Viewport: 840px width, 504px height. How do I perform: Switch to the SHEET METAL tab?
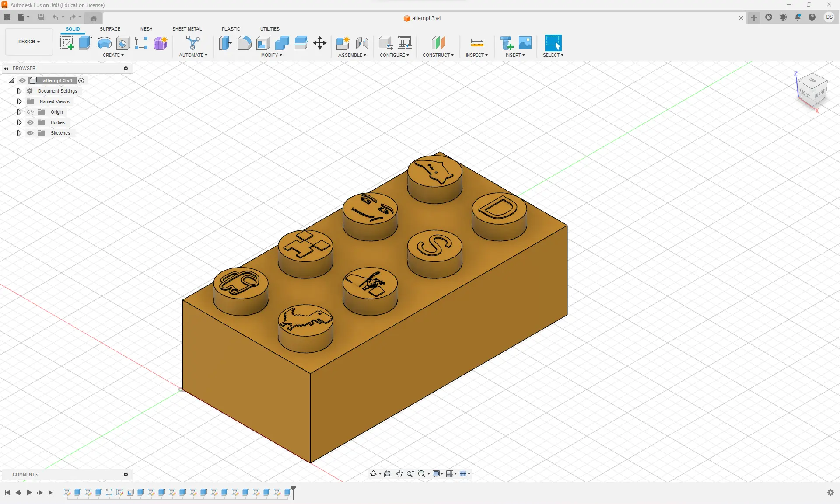tap(187, 29)
